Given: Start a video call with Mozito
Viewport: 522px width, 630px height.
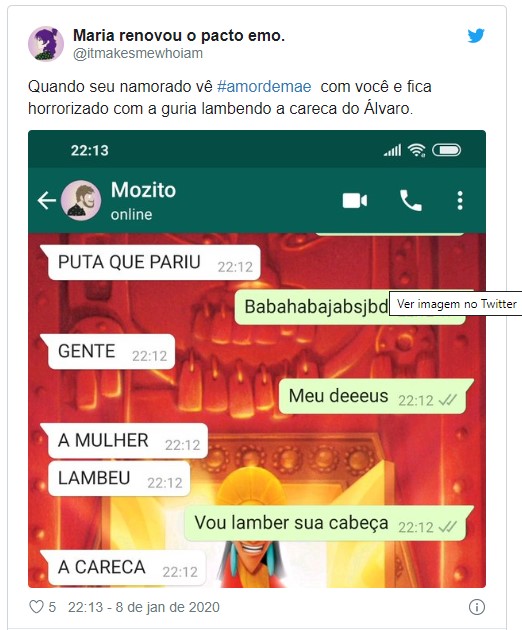Looking at the screenshot, I should (354, 200).
